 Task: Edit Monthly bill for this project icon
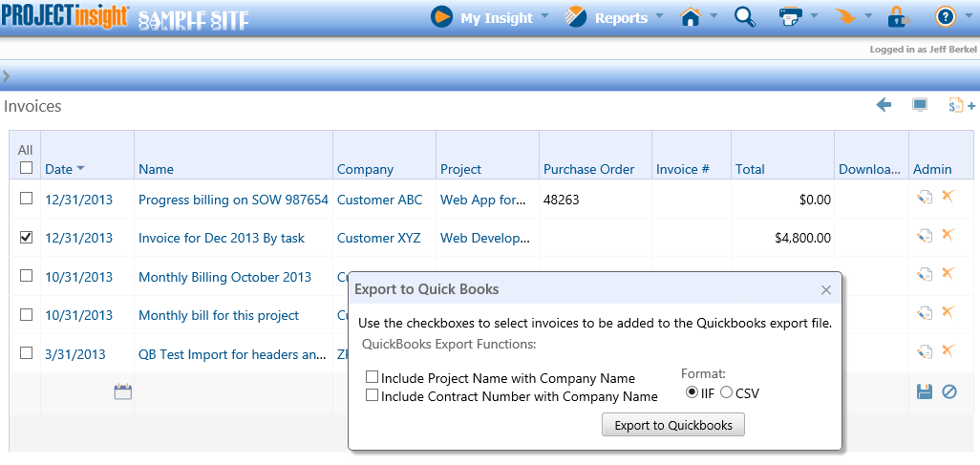(x=925, y=313)
